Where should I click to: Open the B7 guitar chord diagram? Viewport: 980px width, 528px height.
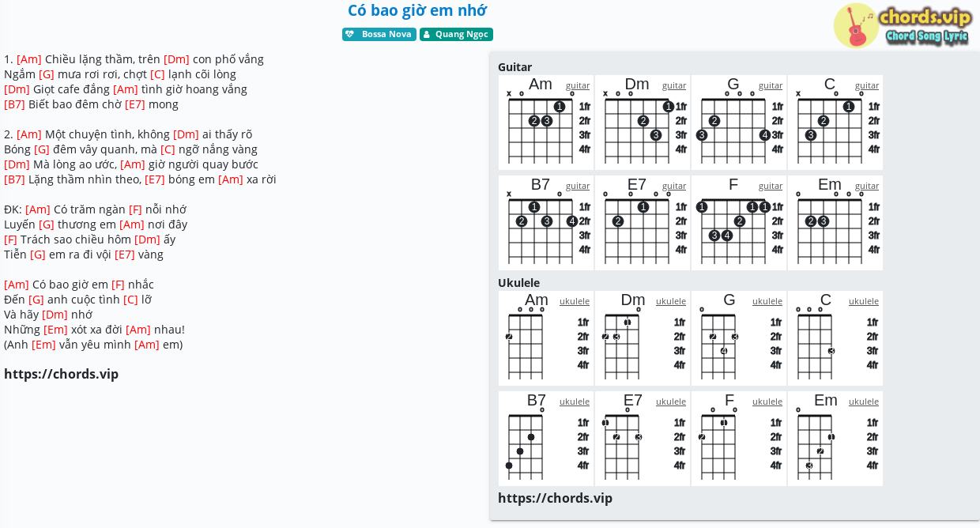(x=546, y=223)
